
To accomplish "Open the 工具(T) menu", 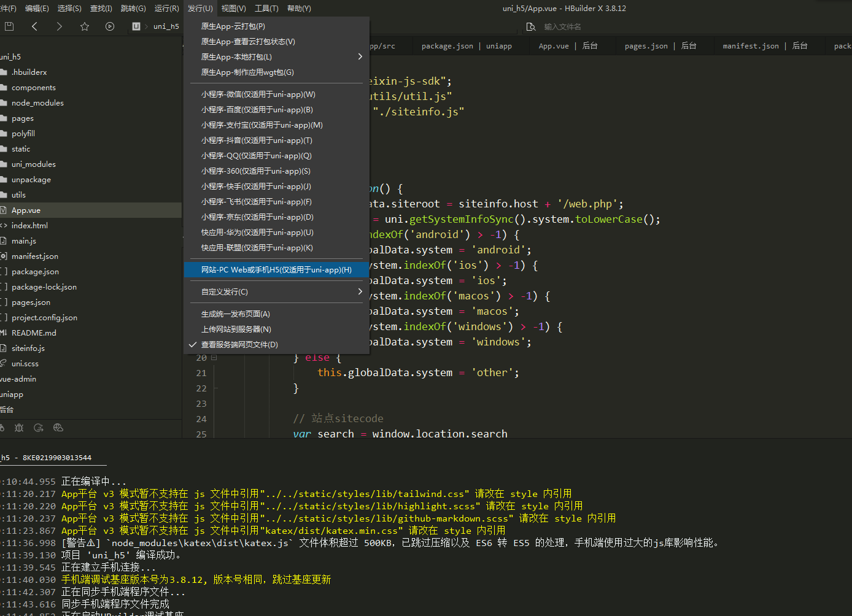I will 266,9.
